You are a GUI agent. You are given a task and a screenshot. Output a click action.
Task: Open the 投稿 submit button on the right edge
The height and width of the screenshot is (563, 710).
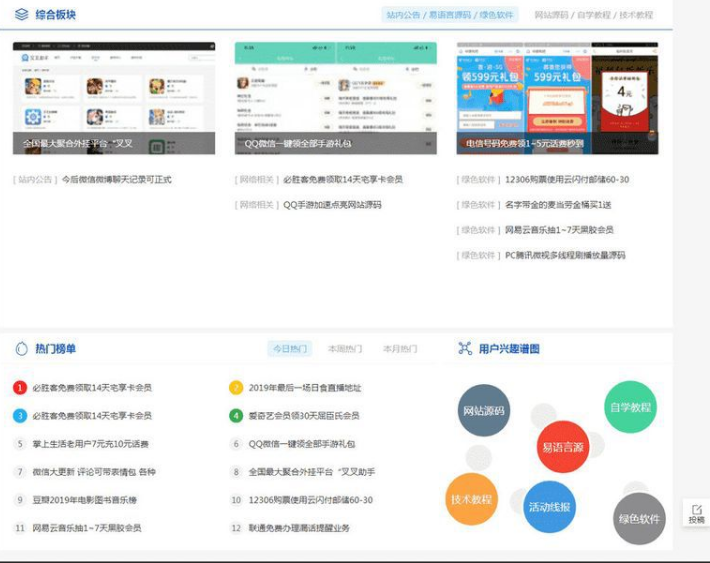[x=696, y=514]
